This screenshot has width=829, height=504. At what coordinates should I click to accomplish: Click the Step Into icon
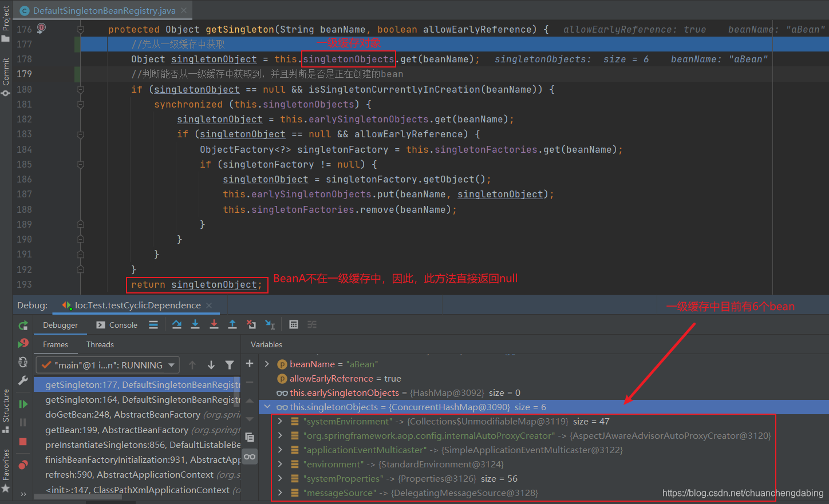[195, 325]
